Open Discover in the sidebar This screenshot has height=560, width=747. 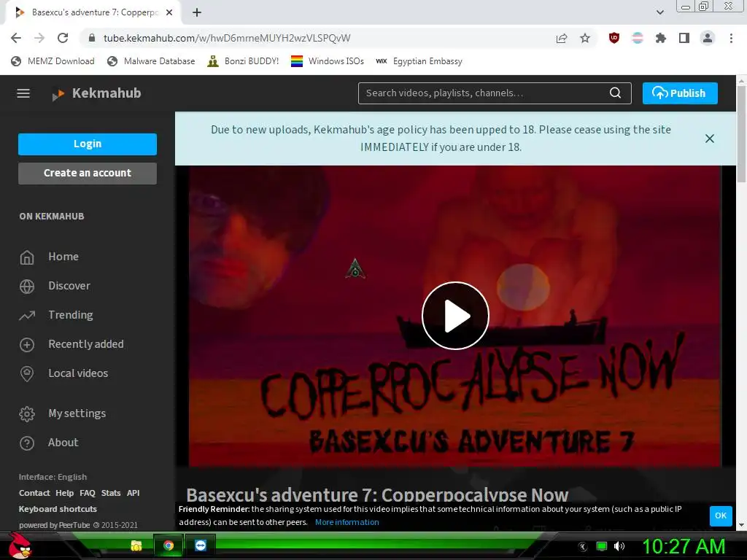tap(69, 286)
